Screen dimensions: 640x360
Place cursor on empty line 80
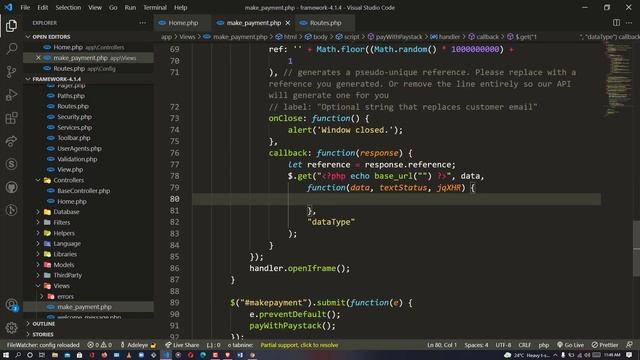(396, 199)
